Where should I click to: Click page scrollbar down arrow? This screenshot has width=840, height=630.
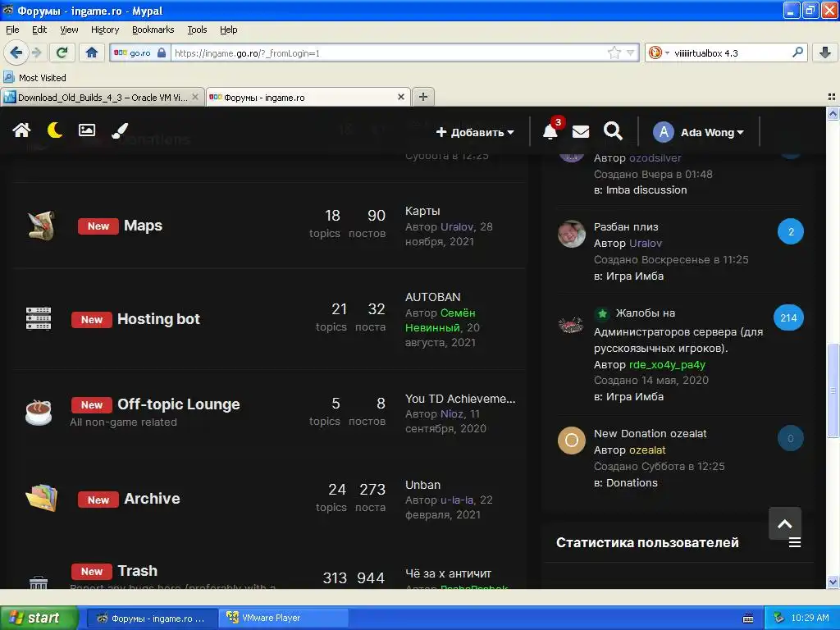(x=833, y=582)
